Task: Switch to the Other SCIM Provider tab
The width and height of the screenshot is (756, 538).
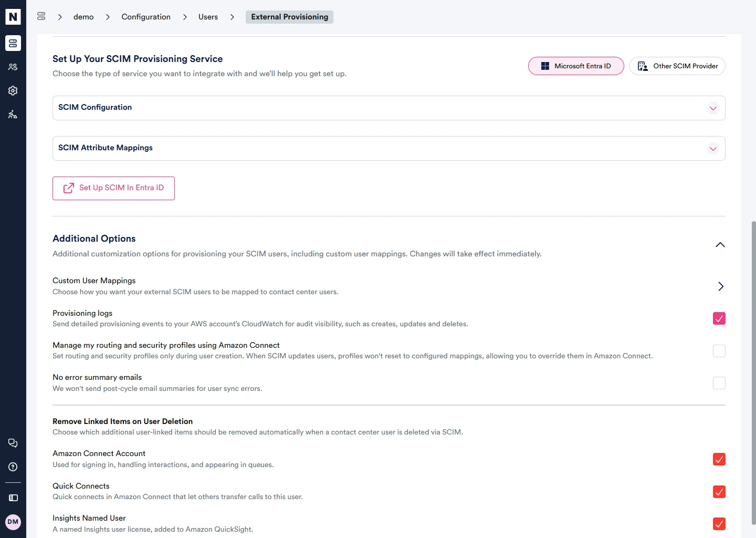Action: [x=677, y=66]
